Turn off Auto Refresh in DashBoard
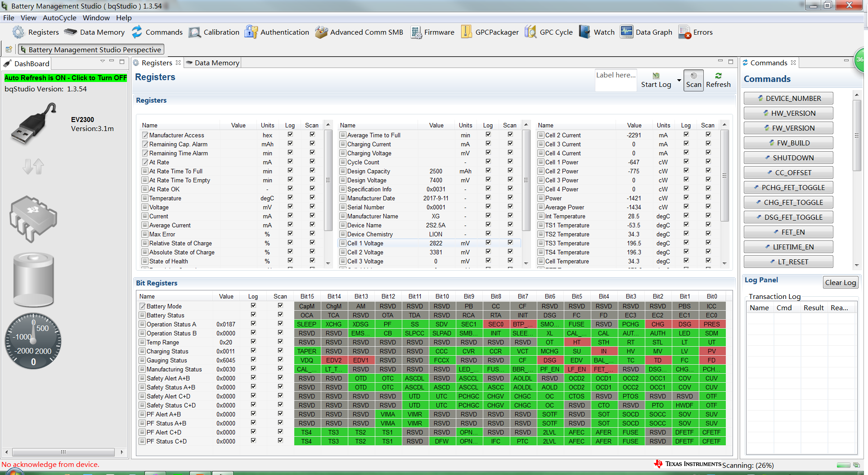 66,78
